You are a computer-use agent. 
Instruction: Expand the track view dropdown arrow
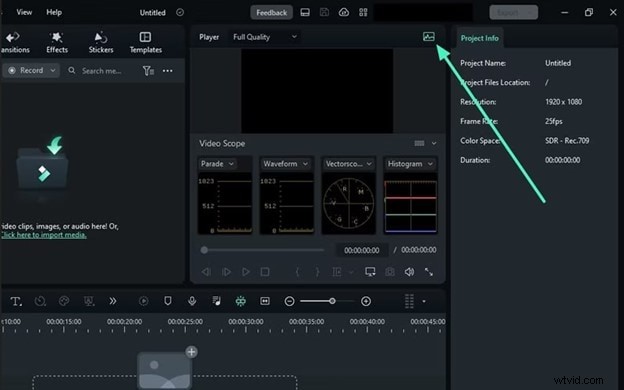pyautogui.click(x=424, y=301)
